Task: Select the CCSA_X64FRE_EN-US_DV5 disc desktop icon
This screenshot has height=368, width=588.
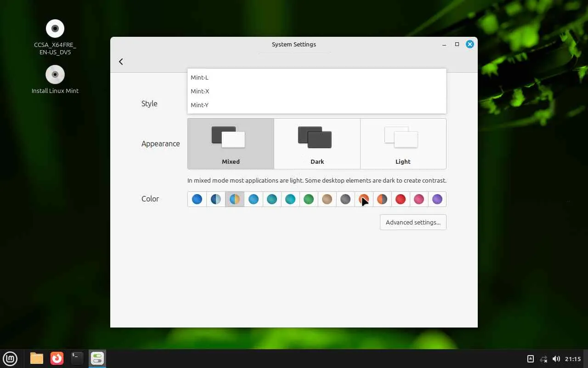Action: coord(55,37)
